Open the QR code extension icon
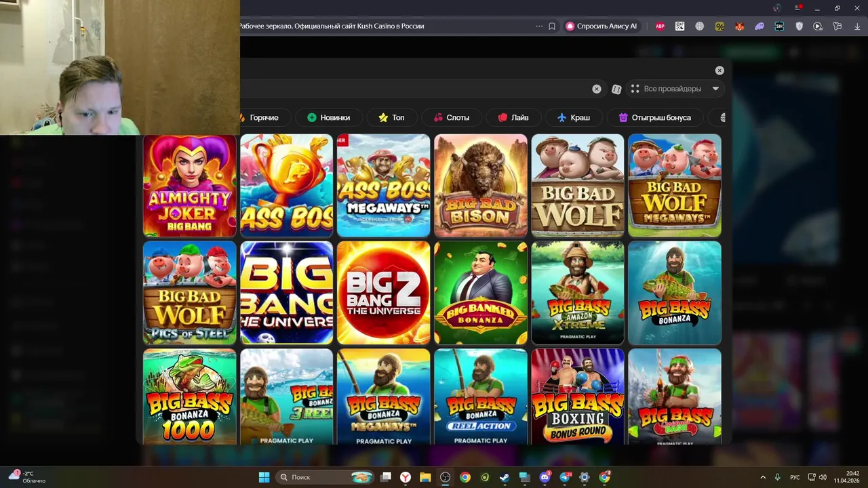The width and height of the screenshot is (868, 488). pos(679,26)
